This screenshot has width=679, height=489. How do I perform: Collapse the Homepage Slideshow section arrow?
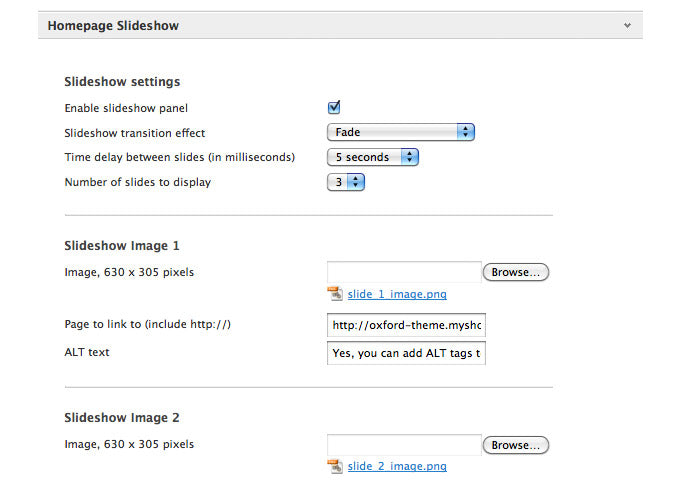coord(627,26)
